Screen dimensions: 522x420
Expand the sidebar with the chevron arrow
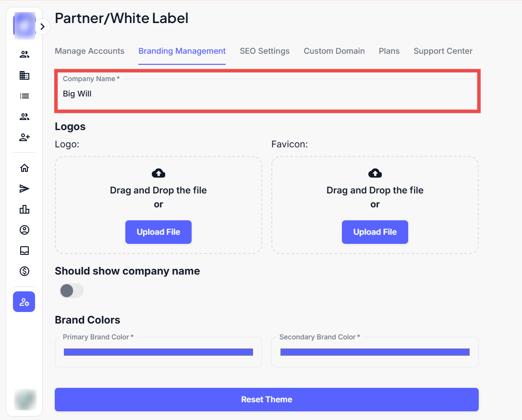(x=43, y=27)
